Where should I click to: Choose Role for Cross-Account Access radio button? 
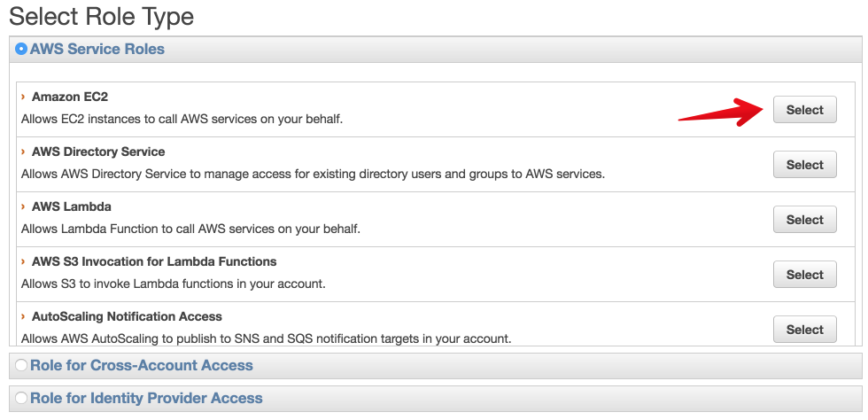pos(21,365)
